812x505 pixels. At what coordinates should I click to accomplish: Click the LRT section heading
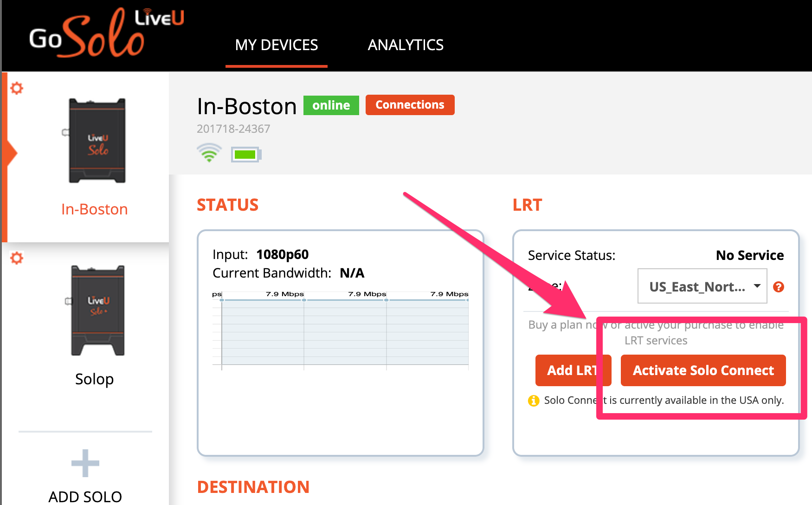527,205
